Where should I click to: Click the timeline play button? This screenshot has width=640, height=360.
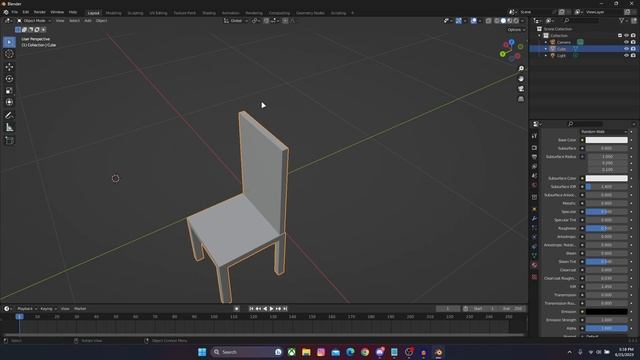pyautogui.click(x=271, y=309)
